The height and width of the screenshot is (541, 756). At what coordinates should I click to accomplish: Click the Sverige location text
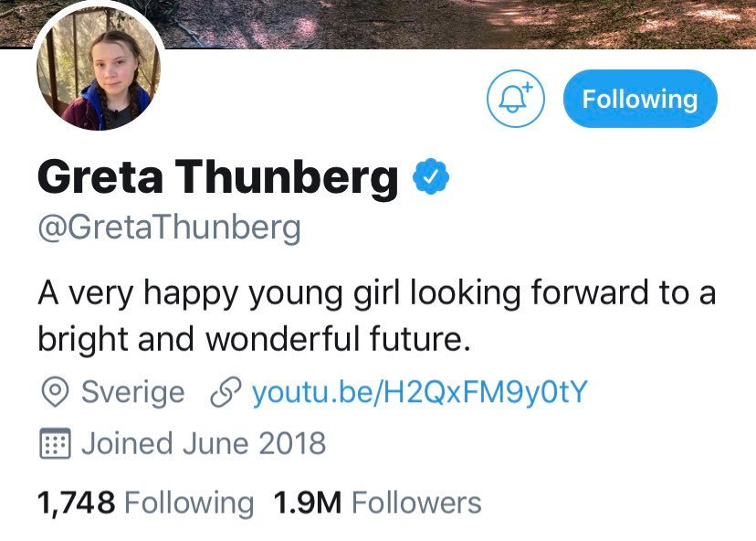132,393
